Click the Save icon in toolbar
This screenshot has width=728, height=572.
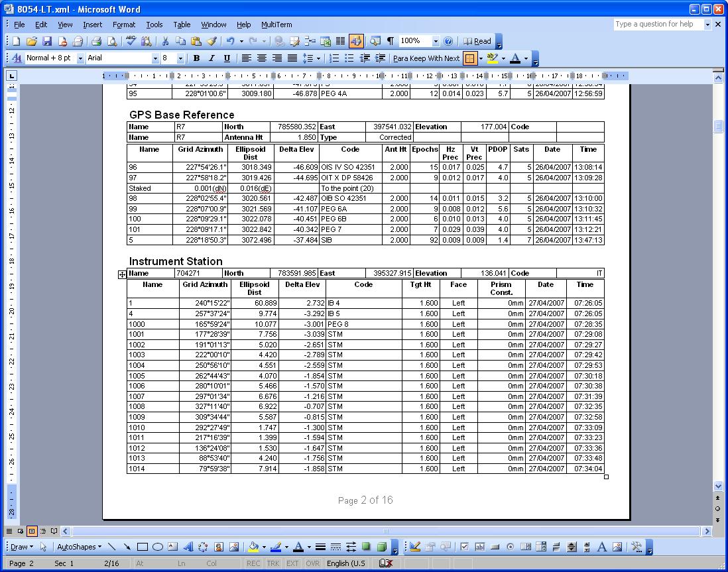(47, 41)
